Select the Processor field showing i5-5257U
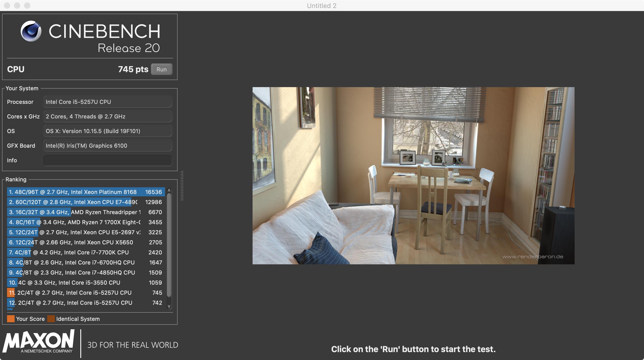The image size is (644, 360). [x=107, y=102]
